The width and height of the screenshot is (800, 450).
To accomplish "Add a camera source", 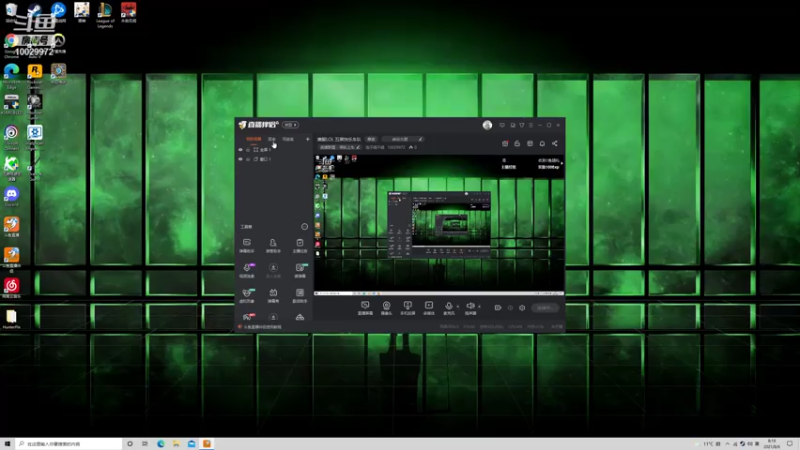I will click(386, 308).
